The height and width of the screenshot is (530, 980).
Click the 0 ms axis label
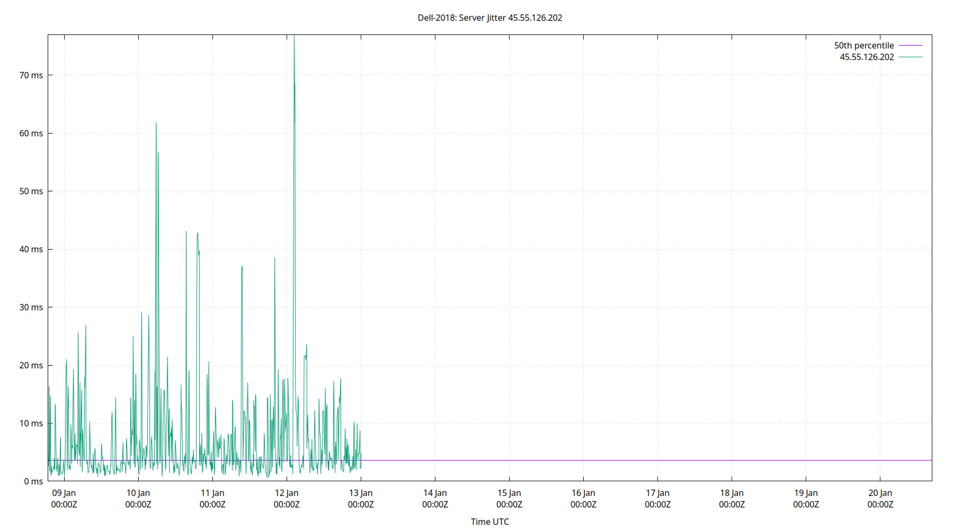[33, 481]
